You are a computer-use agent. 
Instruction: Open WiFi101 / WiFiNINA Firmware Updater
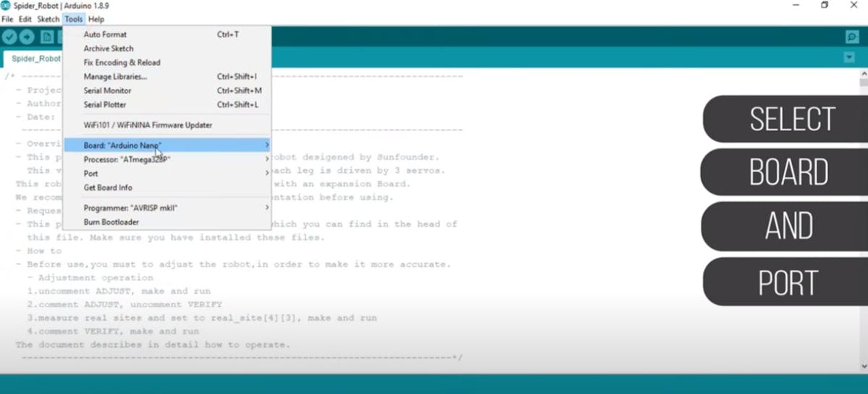(x=167, y=125)
